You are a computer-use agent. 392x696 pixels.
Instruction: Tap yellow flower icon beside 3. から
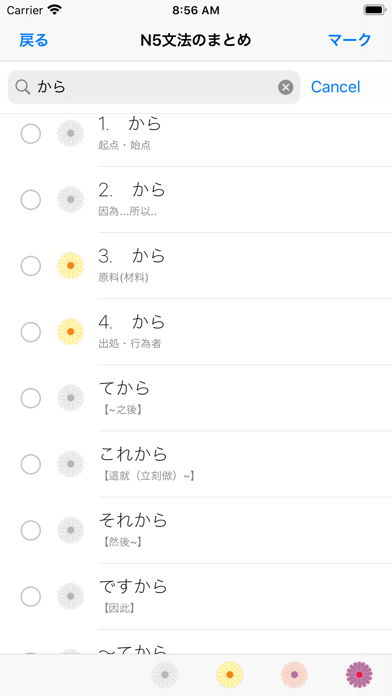(x=71, y=265)
